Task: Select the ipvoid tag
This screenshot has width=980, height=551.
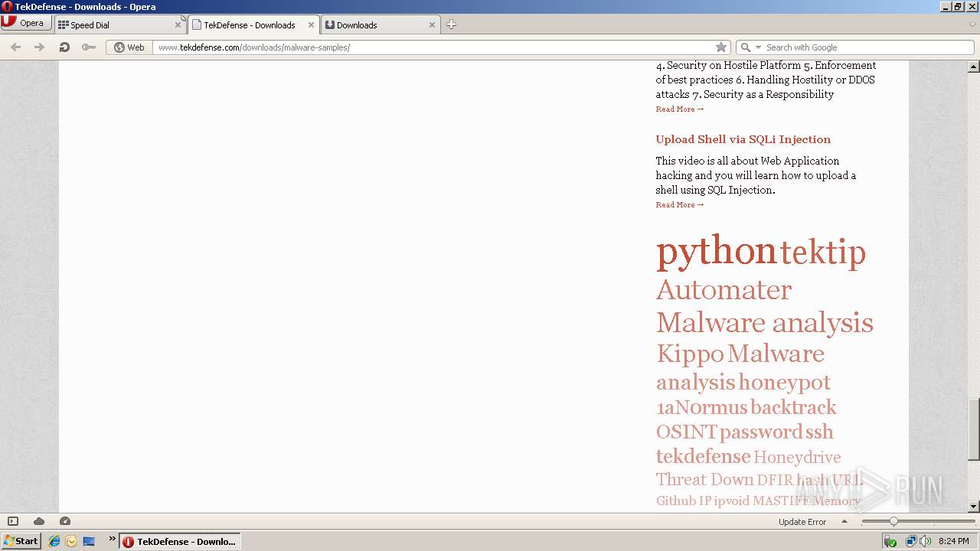Action: (731, 501)
